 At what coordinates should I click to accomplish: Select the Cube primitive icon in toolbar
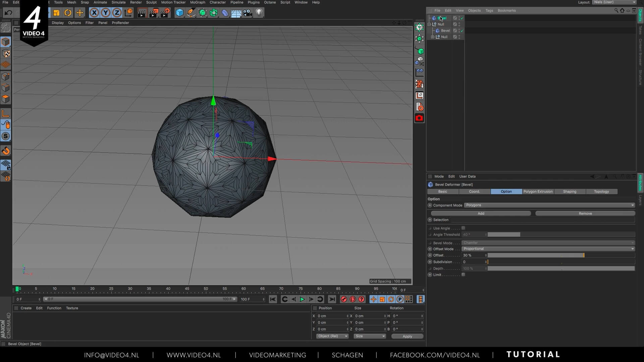tap(180, 13)
